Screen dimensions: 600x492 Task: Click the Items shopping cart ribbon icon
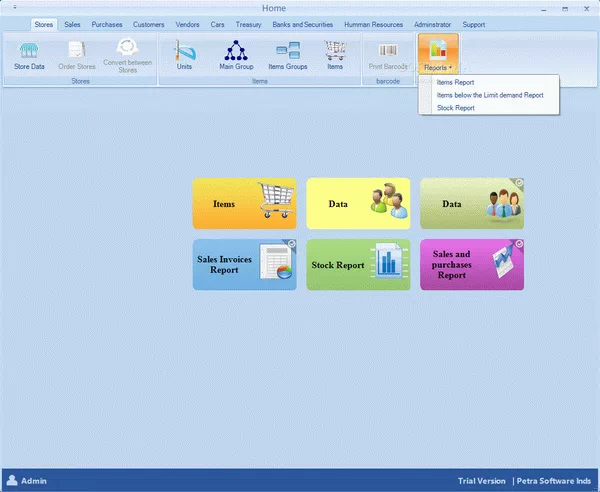pyautogui.click(x=335, y=52)
